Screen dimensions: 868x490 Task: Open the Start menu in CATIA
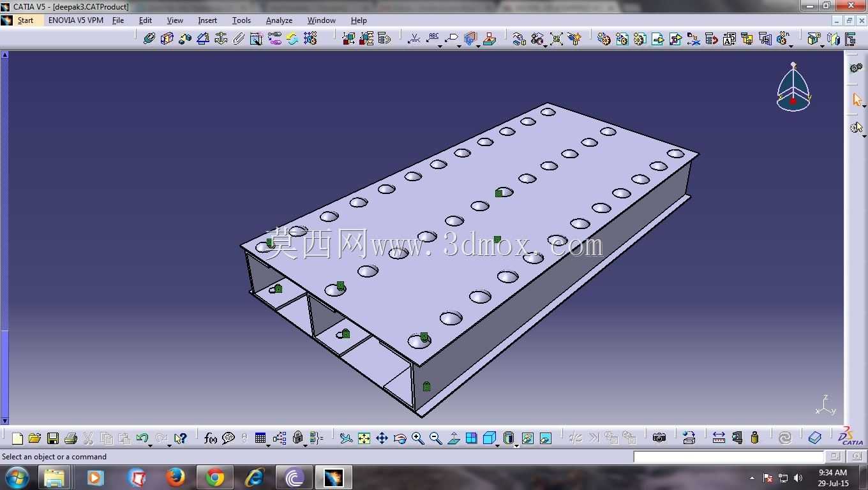coord(26,20)
